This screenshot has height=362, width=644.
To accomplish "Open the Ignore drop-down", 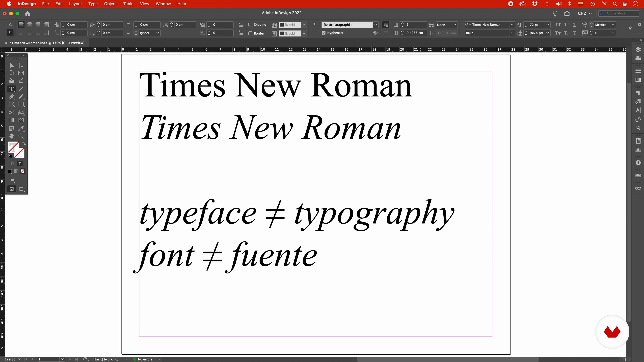I will [x=157, y=33].
